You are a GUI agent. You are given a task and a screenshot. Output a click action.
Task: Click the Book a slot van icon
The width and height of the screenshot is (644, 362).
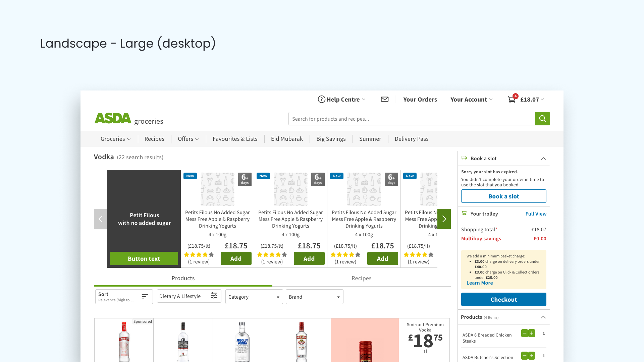[x=464, y=158]
